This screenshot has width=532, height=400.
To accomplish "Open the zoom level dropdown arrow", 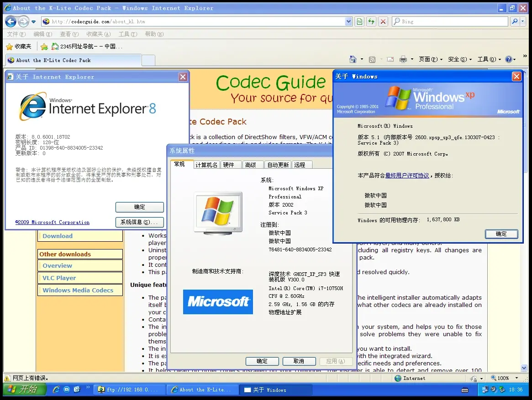I will pyautogui.click(x=517, y=378).
